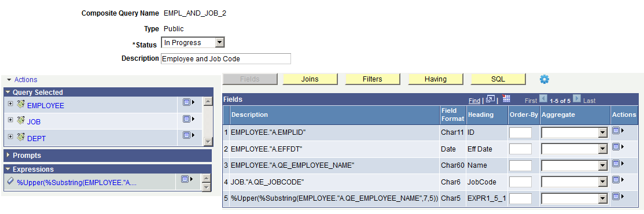Click the EMPLOYEE query record icon
644x214 pixels.
[21, 104]
